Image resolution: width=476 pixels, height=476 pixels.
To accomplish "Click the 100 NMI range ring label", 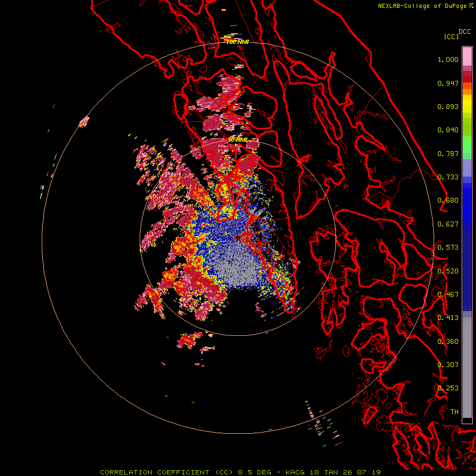I will click(237, 42).
